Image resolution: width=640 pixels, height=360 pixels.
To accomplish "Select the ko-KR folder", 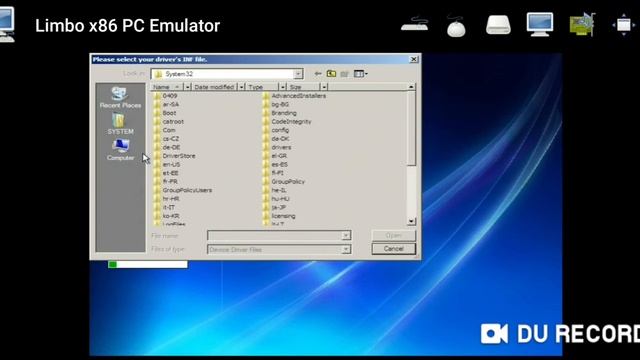I will pos(167,216).
